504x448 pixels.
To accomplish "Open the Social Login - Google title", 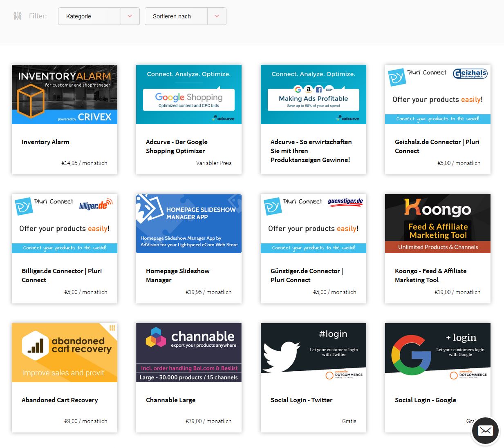I will click(426, 400).
